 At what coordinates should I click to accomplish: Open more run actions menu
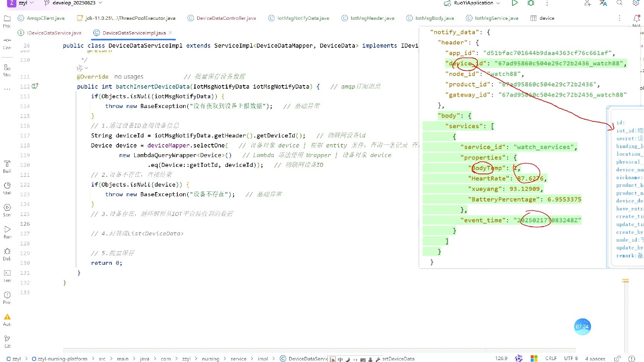tap(547, 3)
